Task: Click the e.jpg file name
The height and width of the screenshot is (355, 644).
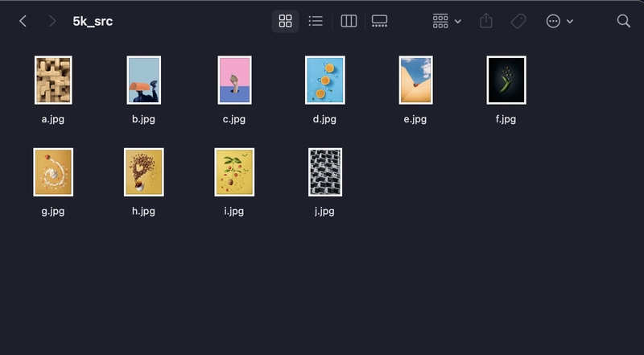Action: click(415, 119)
